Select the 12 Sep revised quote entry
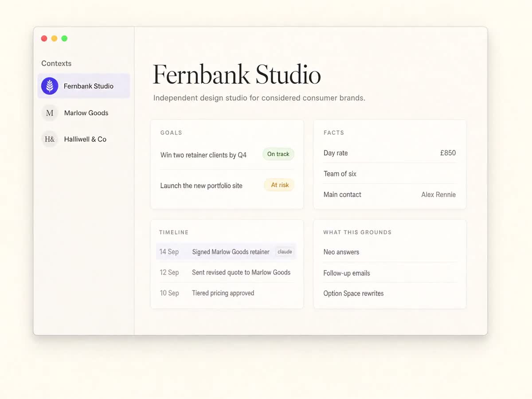Viewport: 532px width, 399px height. click(x=226, y=272)
